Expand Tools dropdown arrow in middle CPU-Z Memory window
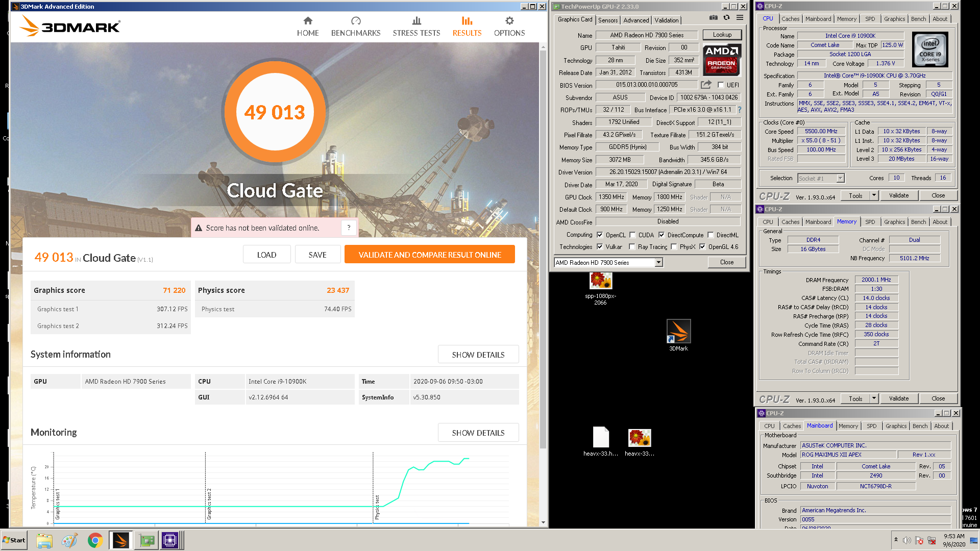 pos(874,398)
